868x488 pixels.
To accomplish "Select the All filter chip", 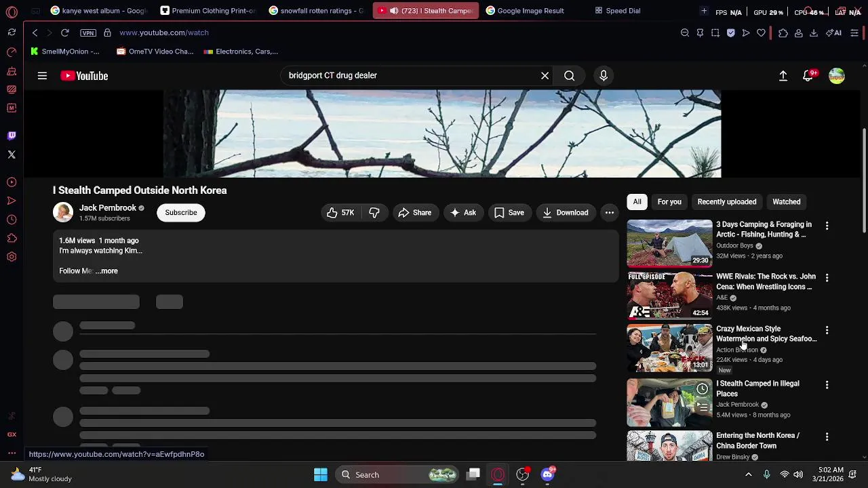I will 637,202.
